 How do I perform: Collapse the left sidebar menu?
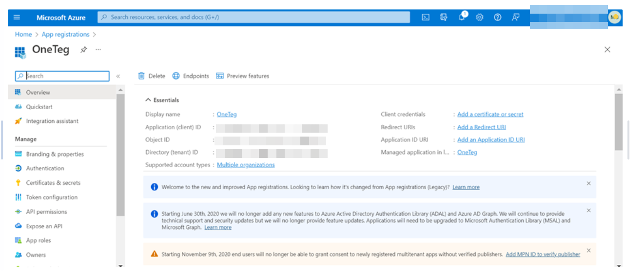118,76
